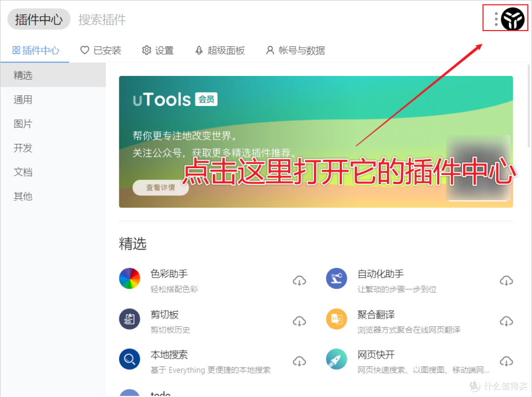Click the 轻松搭配色彩 description text

[x=174, y=289]
